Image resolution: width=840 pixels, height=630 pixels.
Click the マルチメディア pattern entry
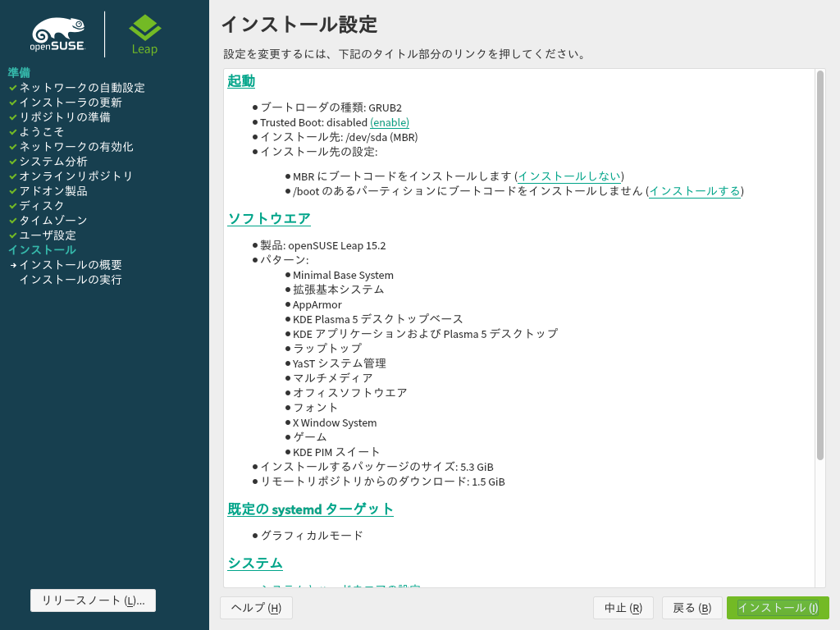(x=333, y=378)
